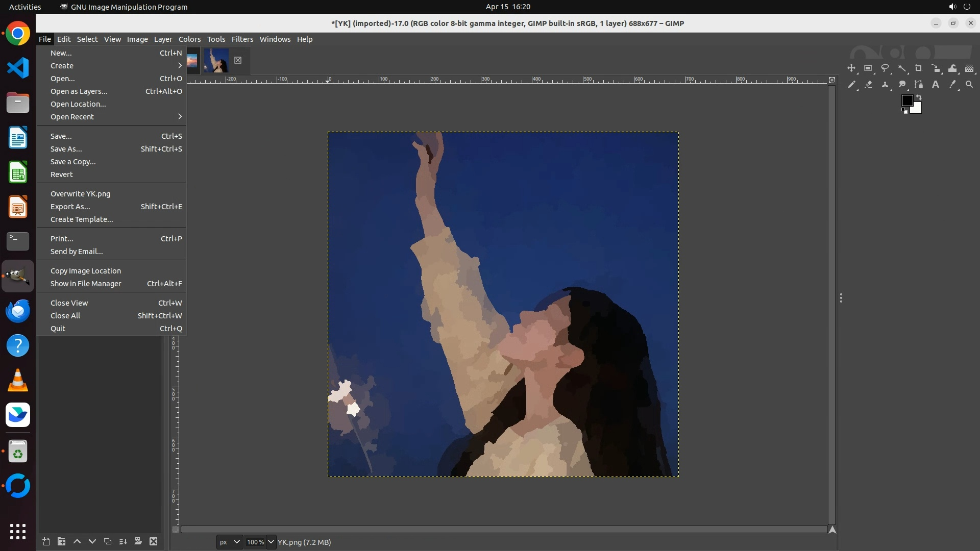Activate the Fuzzy Select wand tool
Image resolution: width=980 pixels, height=551 pixels.
902,68
